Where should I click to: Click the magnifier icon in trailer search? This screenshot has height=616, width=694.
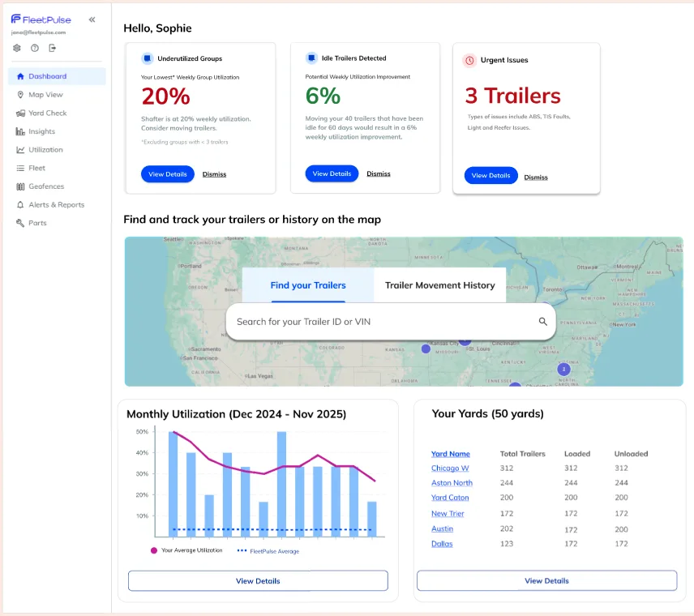(x=543, y=322)
